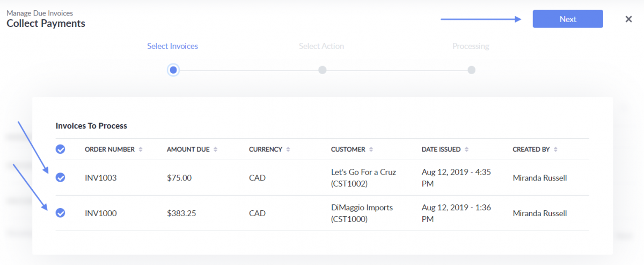Click the Next button
This screenshot has height=265, width=644.
click(x=567, y=19)
